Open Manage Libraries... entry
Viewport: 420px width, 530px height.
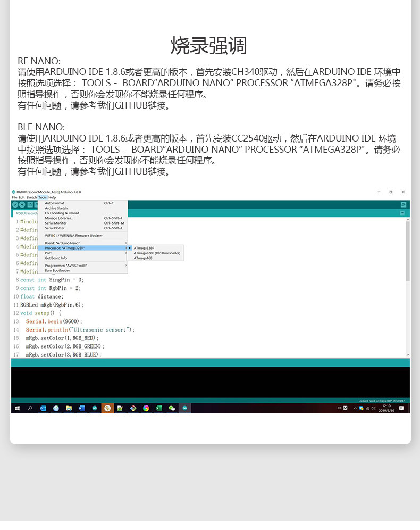tap(83, 218)
